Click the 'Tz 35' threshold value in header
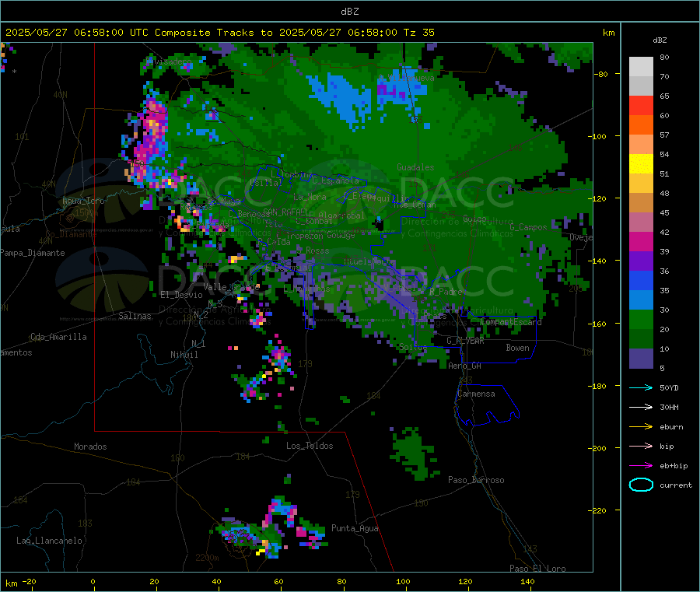 (x=418, y=33)
